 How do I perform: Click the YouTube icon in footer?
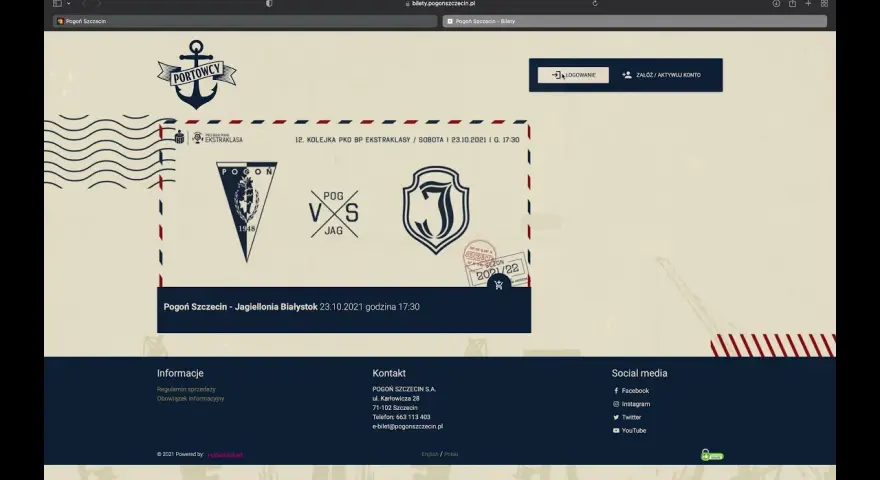point(616,431)
